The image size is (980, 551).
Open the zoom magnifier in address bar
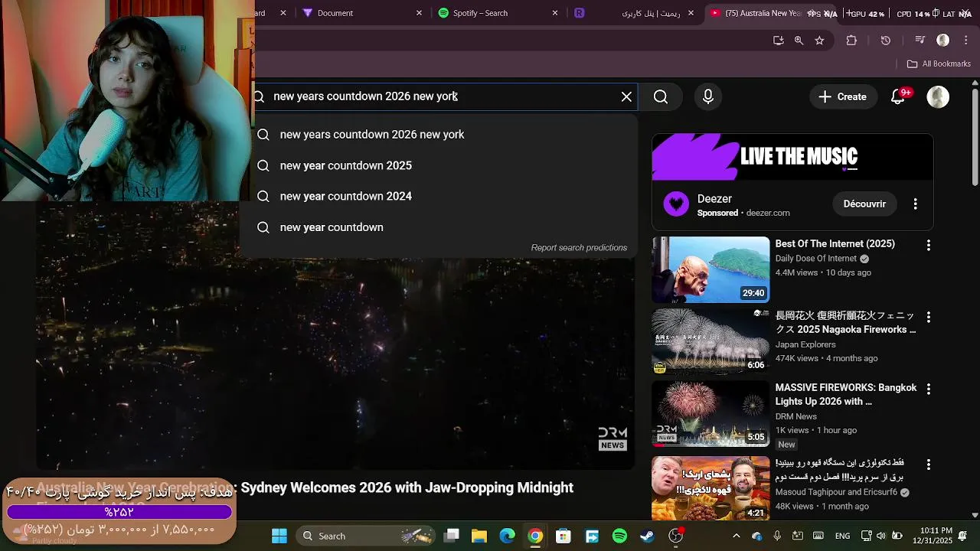click(799, 41)
